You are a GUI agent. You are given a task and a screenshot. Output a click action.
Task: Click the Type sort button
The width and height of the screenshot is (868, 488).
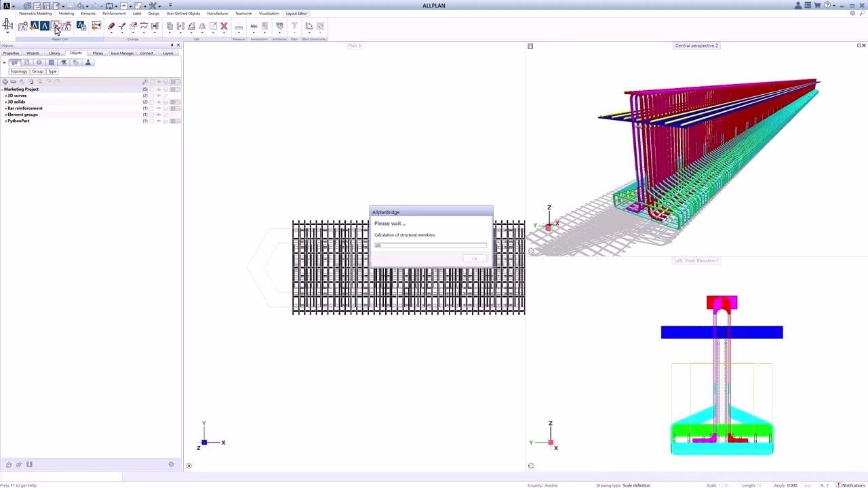point(52,71)
